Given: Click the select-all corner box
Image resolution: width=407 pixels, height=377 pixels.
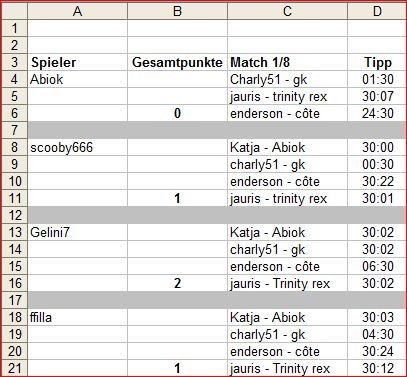Looking at the screenshot, I should (14, 11).
